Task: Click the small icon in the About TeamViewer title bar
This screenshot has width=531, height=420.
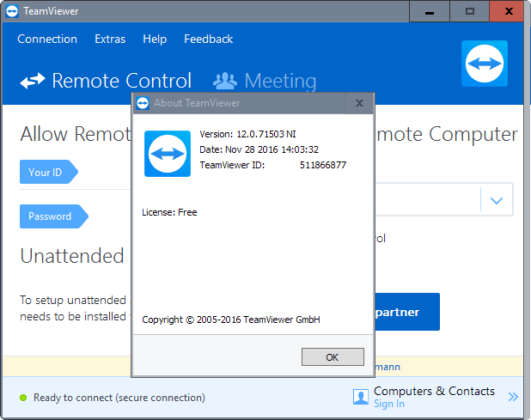Action: tap(143, 103)
